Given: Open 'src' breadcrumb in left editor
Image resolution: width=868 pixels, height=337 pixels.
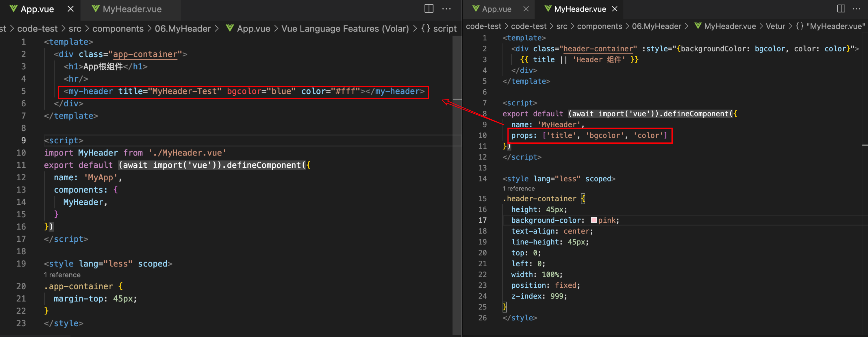Looking at the screenshot, I should (x=75, y=29).
